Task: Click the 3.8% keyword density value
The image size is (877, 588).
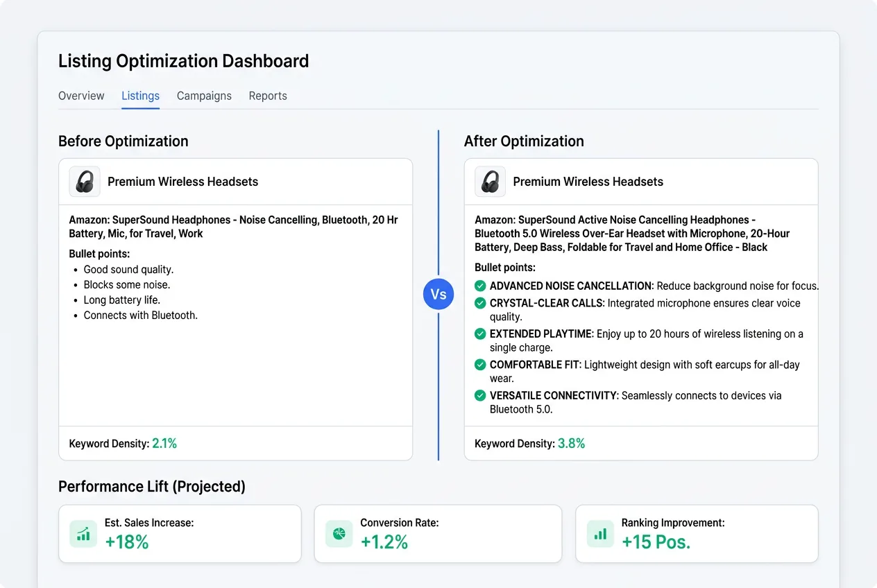Action: [572, 443]
